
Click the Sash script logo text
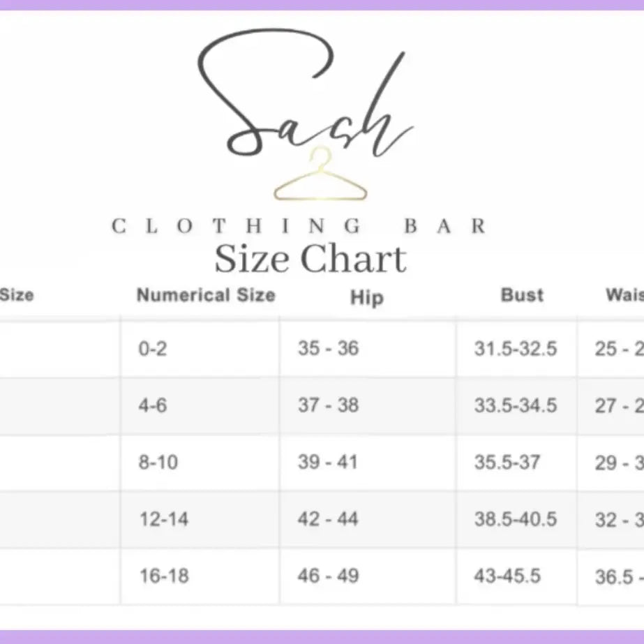307,98
